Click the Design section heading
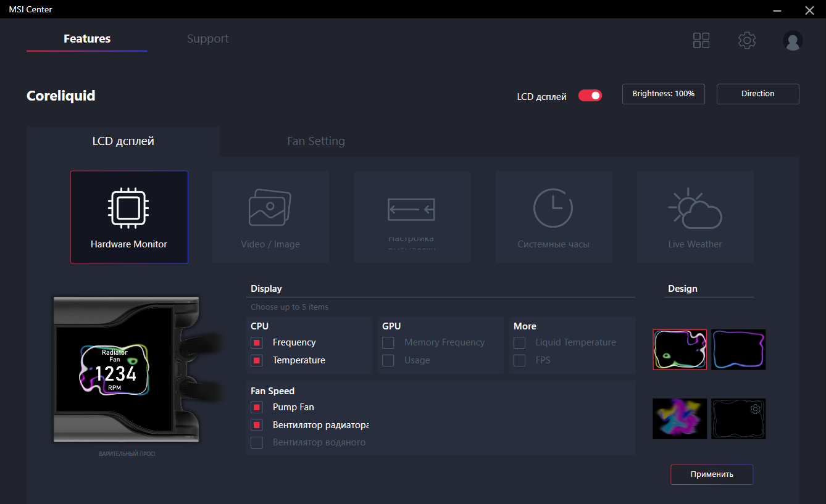 click(x=683, y=289)
